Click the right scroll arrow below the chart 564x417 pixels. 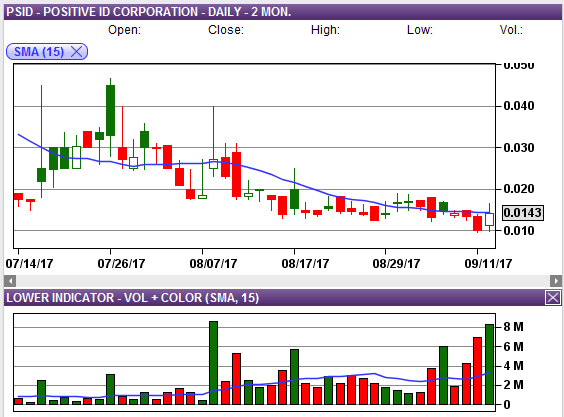tap(556, 281)
